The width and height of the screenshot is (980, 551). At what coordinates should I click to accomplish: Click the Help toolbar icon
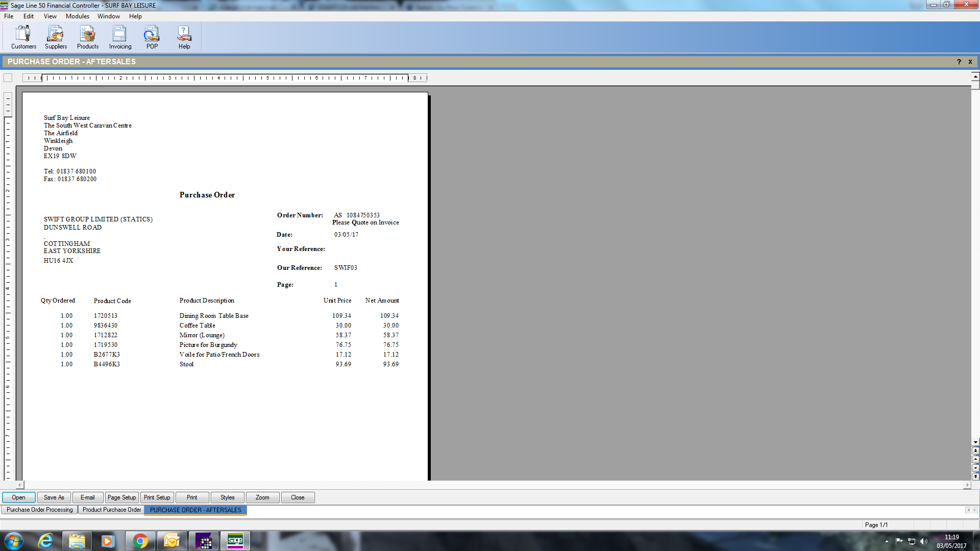click(184, 37)
